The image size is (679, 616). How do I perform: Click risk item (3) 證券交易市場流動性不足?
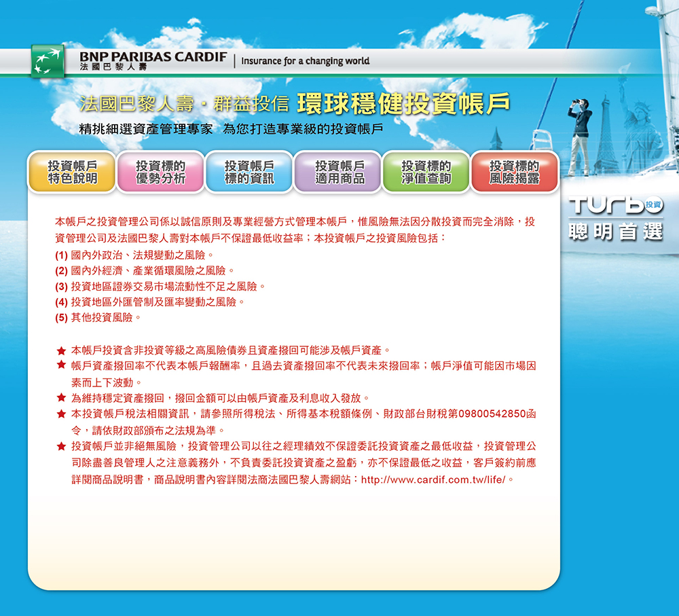[160, 287]
